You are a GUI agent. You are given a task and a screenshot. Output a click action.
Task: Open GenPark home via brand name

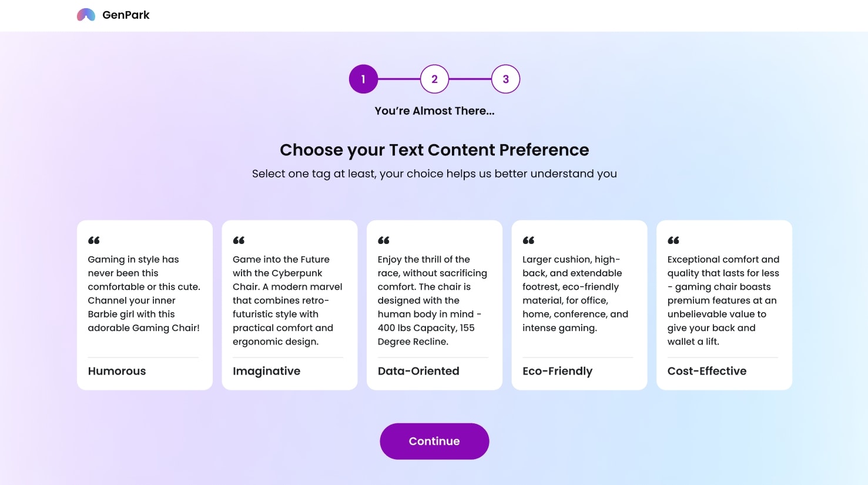pyautogui.click(x=126, y=15)
